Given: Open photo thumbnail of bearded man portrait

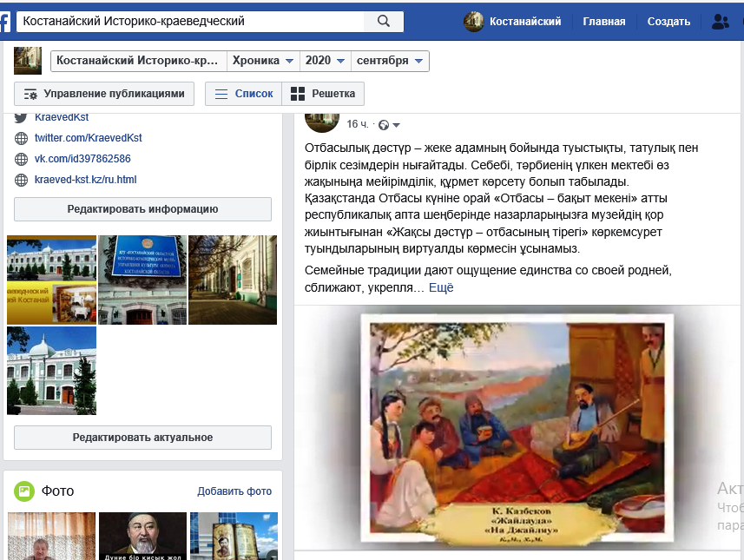Looking at the screenshot, I should (143, 537).
